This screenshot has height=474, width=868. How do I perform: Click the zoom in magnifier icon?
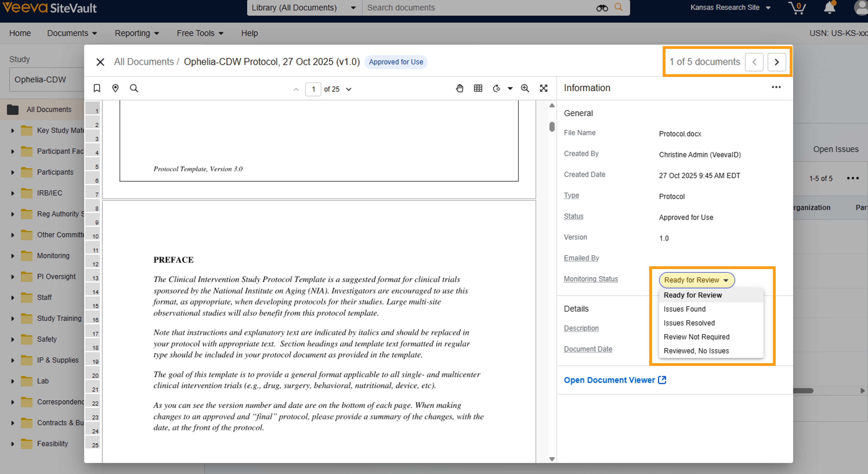coord(525,88)
